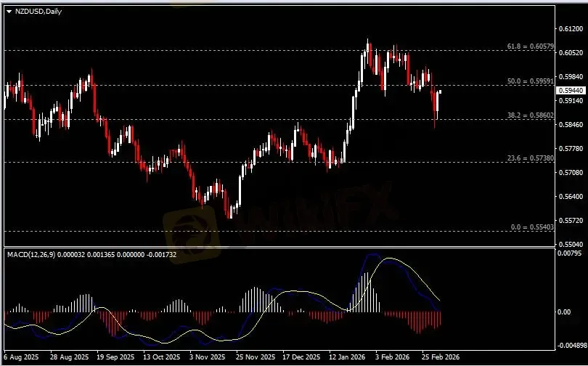Image resolution: width=588 pixels, height=366 pixels.
Task: Click the 13 Oct 2025 date label
Action: click(162, 357)
